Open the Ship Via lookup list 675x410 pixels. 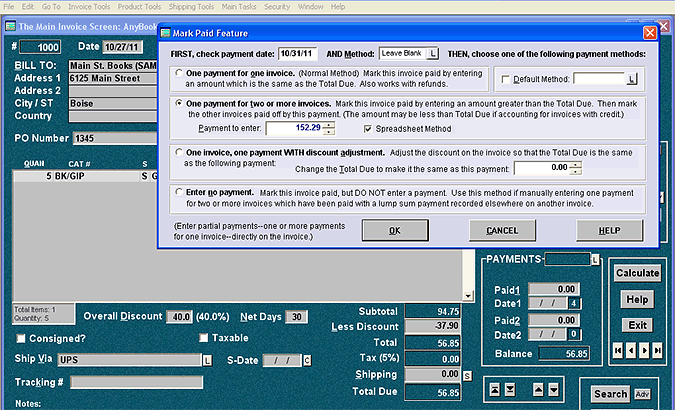pos(207,360)
